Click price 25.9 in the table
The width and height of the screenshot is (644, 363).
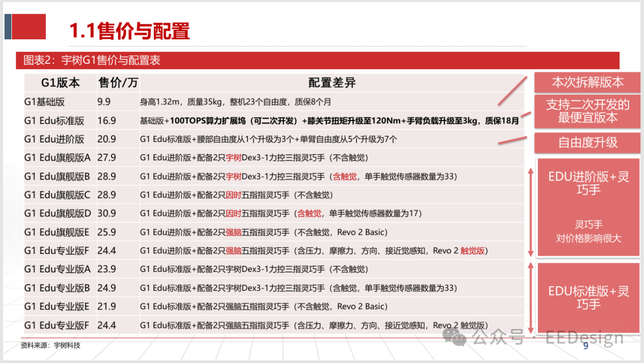point(106,232)
